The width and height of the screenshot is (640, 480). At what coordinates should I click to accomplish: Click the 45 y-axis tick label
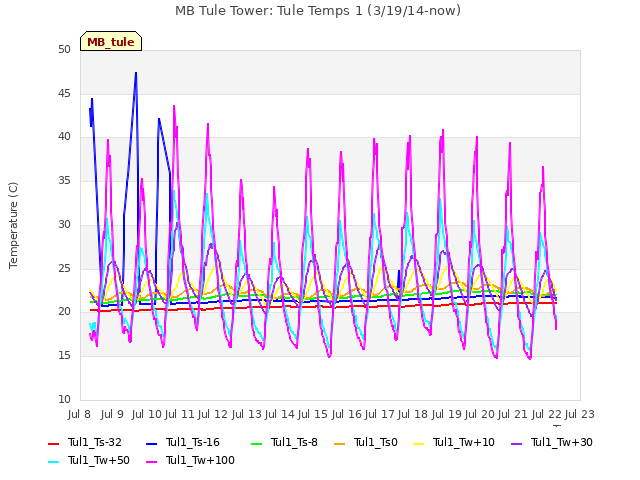tap(64, 93)
